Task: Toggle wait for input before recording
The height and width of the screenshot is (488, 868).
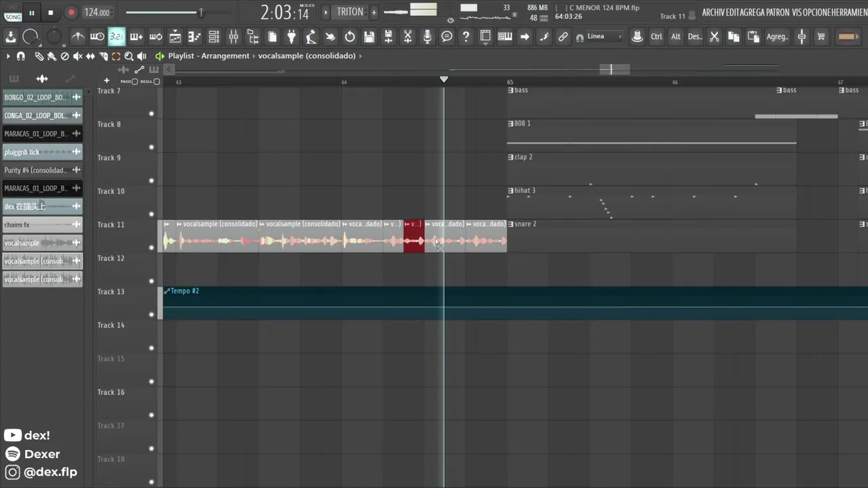Action: point(97,37)
